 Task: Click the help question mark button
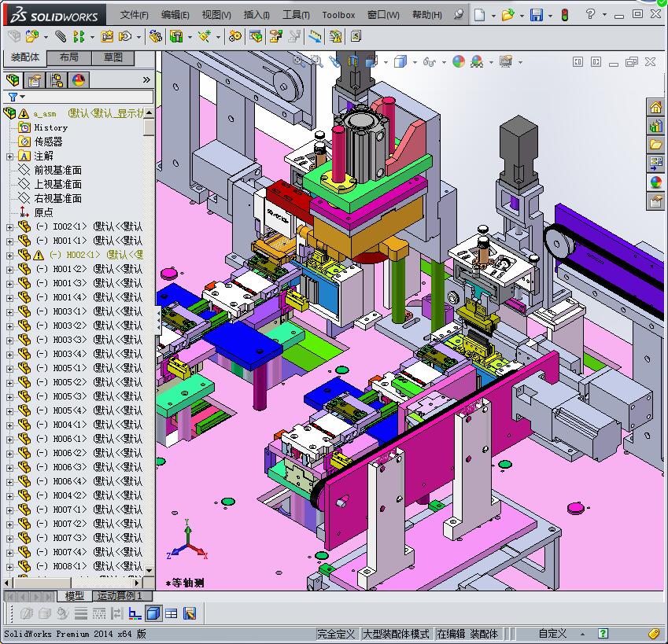click(589, 15)
